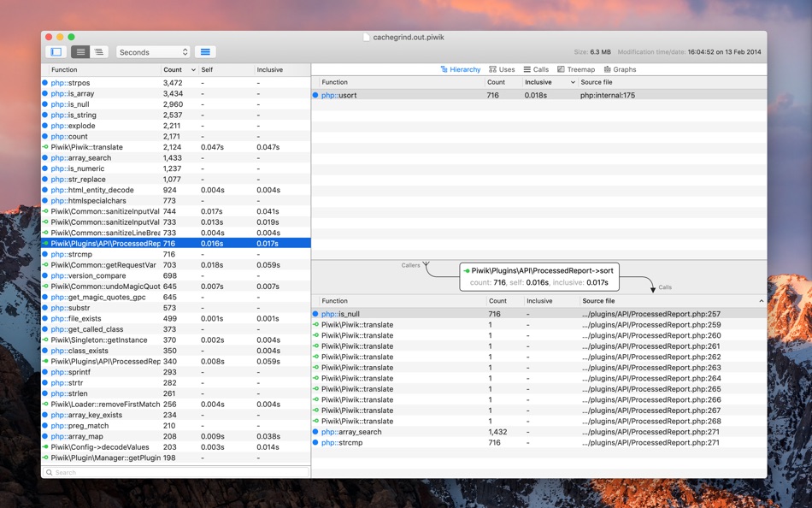Click green icon of translate call at ProcessedReport.php:263
The height and width of the screenshot is (508, 812).
315,368
